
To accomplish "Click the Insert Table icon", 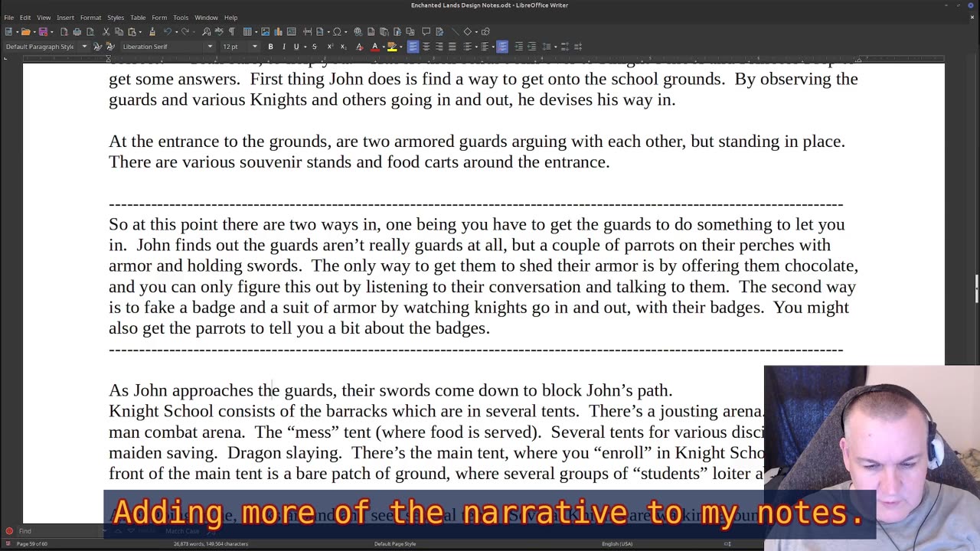I will tap(247, 31).
